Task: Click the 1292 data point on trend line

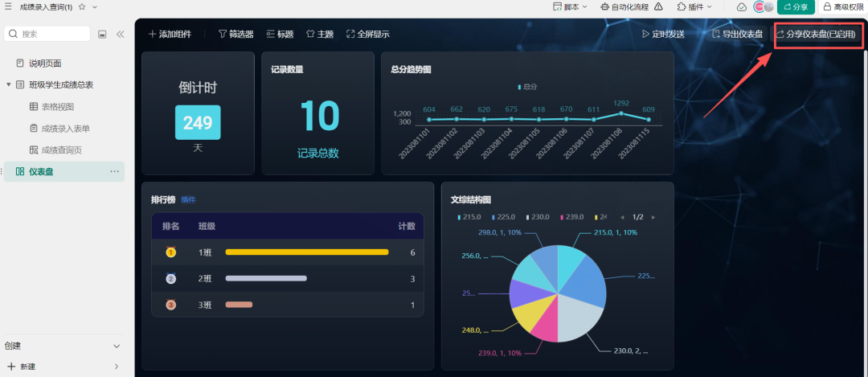Action: [x=621, y=113]
